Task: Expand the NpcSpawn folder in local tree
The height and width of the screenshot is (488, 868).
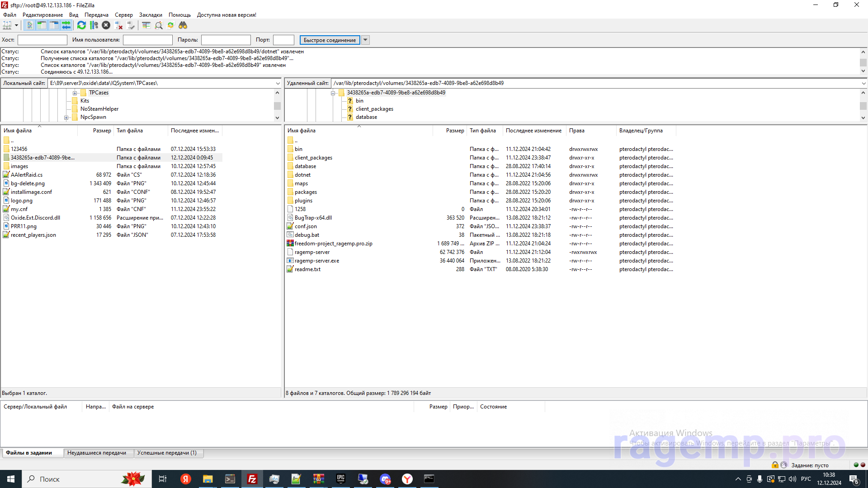Action: pos(66,117)
